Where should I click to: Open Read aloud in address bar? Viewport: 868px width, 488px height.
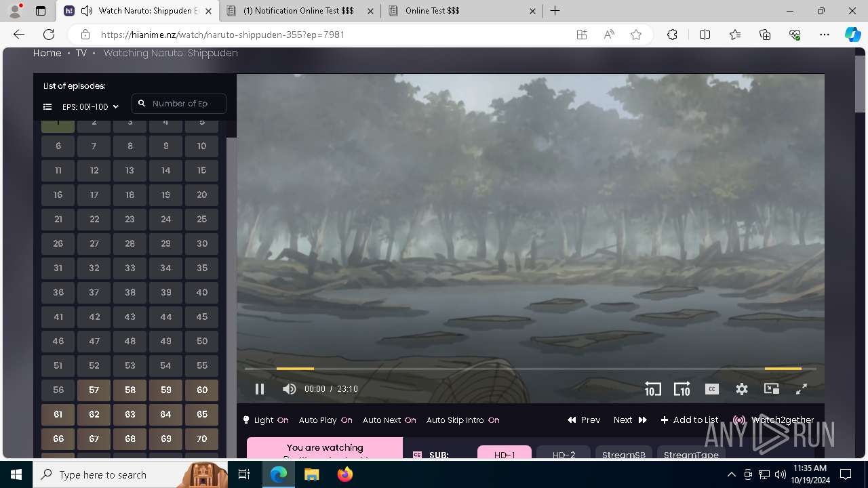pos(609,35)
